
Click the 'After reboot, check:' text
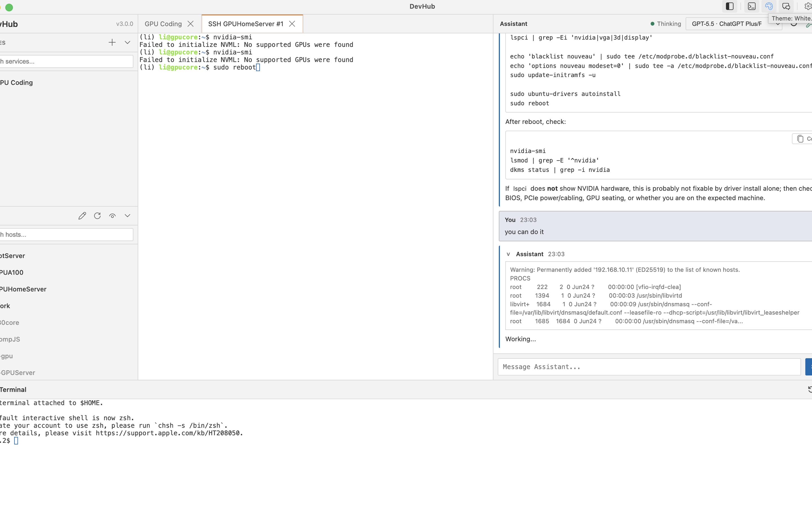tap(535, 122)
